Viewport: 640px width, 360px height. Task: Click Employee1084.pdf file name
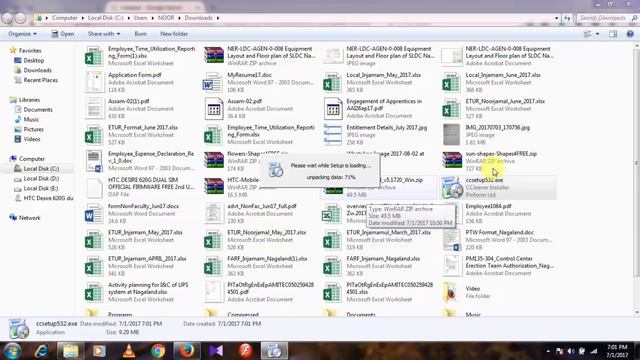click(x=489, y=206)
